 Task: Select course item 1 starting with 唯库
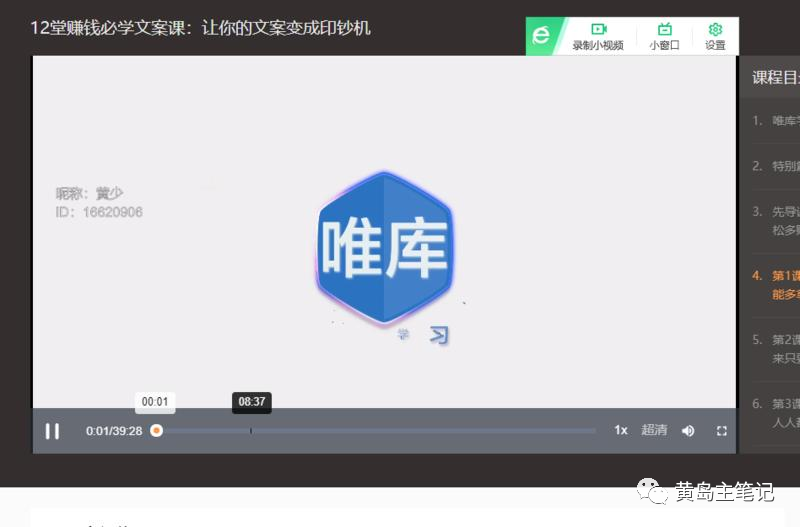[780, 121]
